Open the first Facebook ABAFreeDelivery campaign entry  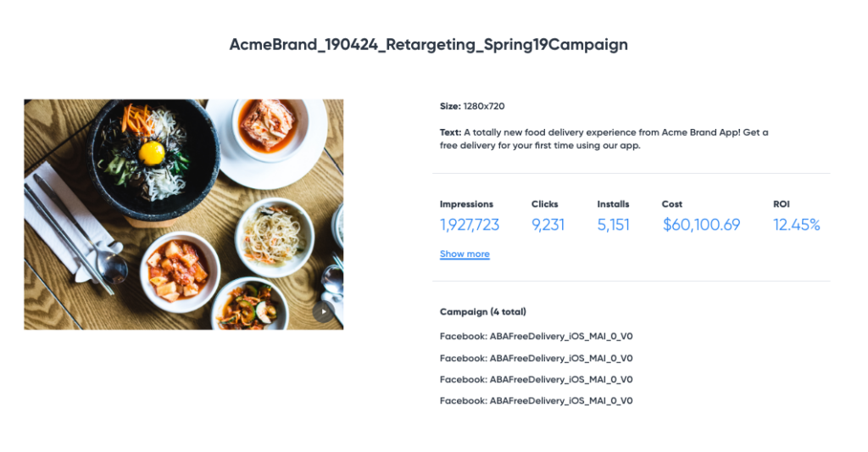point(536,336)
